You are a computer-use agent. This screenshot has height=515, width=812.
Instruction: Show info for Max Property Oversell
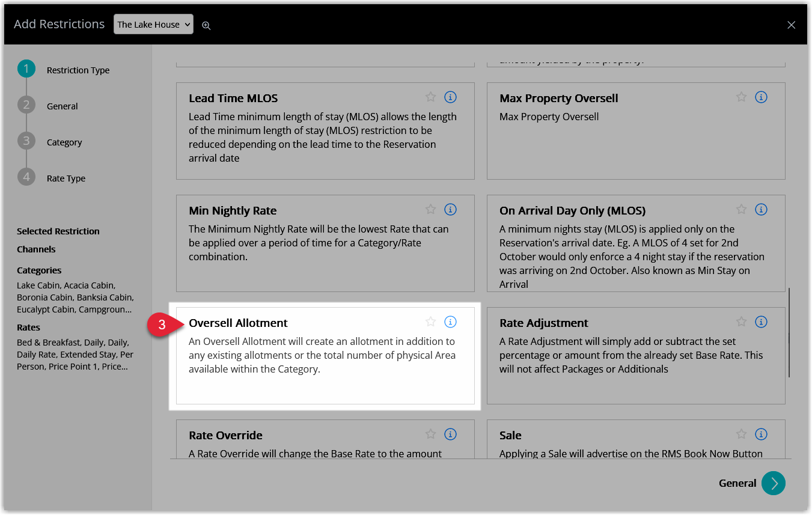pyautogui.click(x=761, y=97)
